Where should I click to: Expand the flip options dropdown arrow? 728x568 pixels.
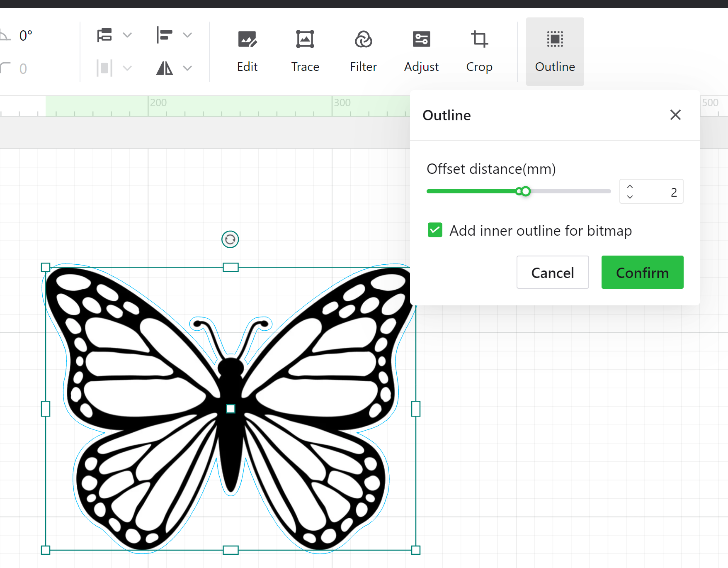click(187, 68)
